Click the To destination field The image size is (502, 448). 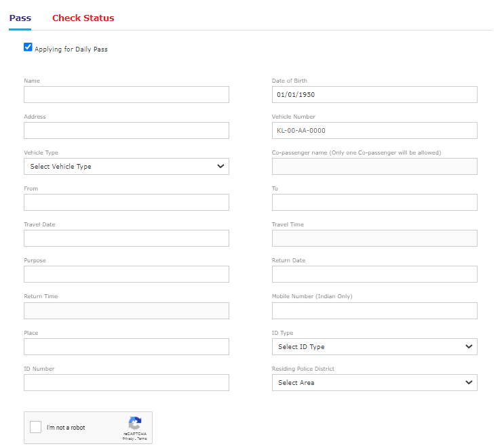pyautogui.click(x=374, y=203)
